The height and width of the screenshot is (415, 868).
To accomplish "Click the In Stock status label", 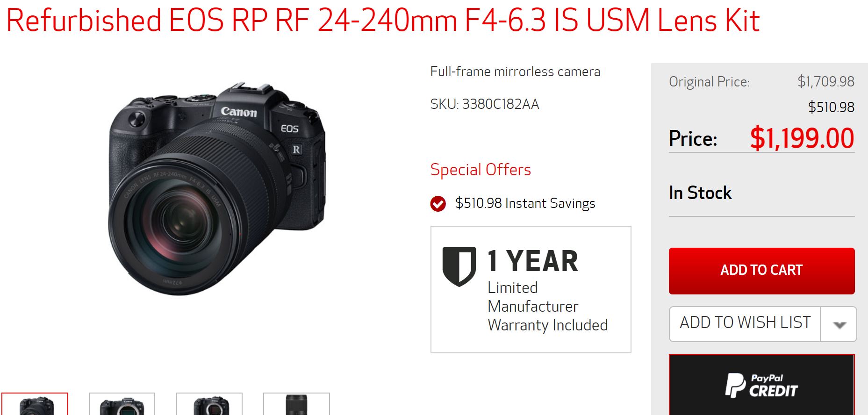I will 700,193.
